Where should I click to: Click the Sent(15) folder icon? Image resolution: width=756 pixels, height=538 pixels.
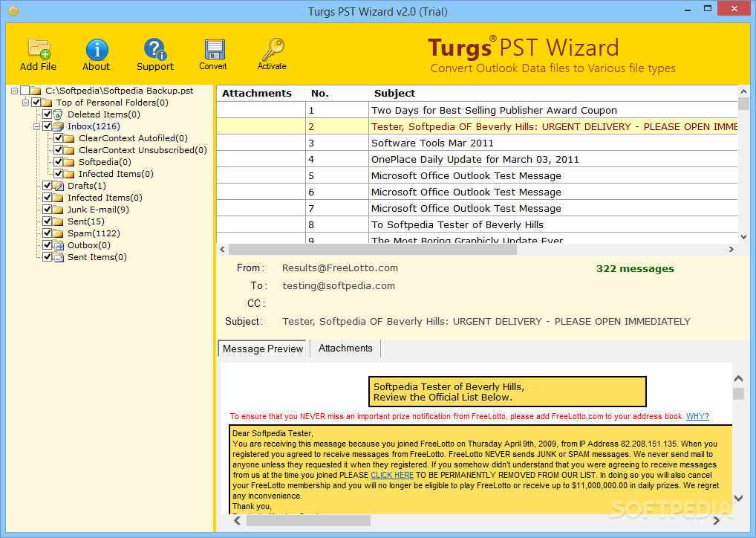click(x=58, y=221)
